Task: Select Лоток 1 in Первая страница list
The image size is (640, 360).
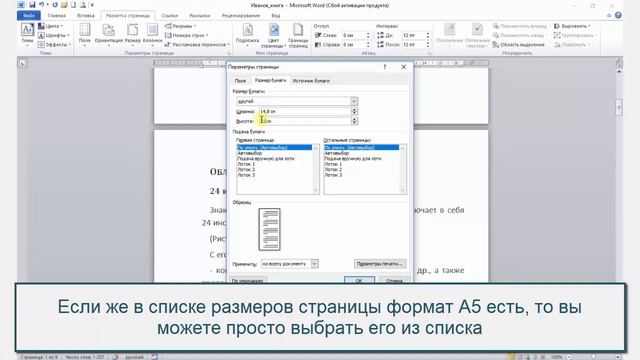Action: pos(246,164)
